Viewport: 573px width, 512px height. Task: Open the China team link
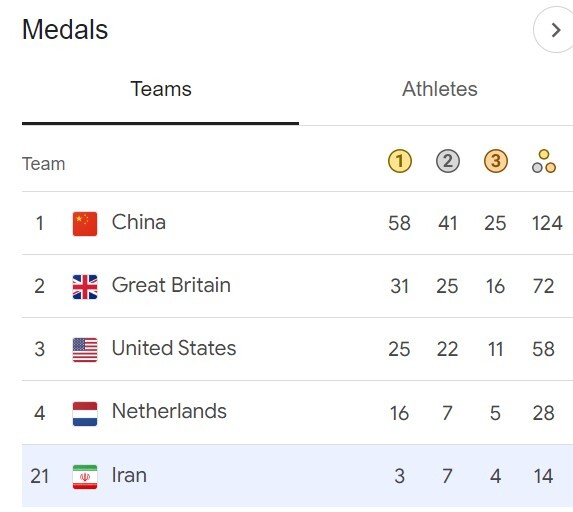tap(138, 222)
